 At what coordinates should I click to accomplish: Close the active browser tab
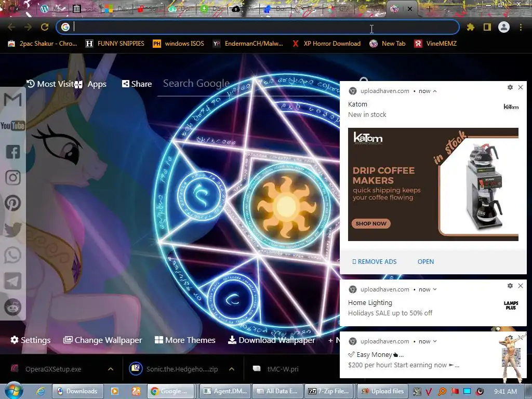pos(410,9)
